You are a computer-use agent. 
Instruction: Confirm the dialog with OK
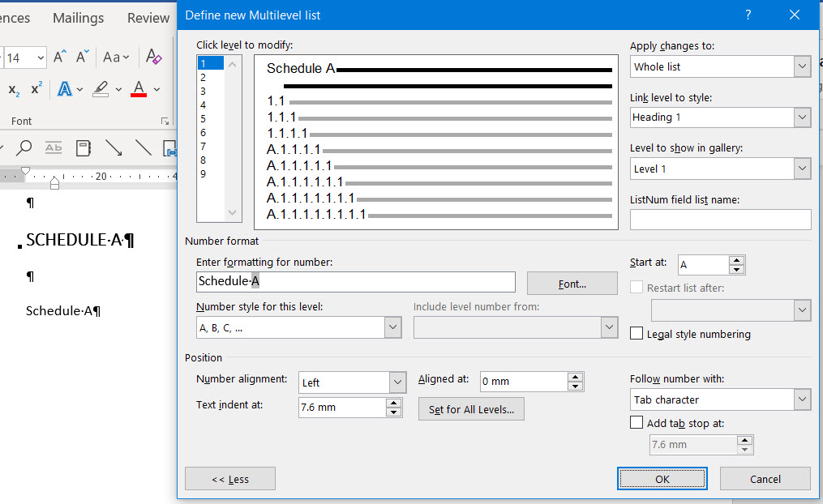coord(662,479)
